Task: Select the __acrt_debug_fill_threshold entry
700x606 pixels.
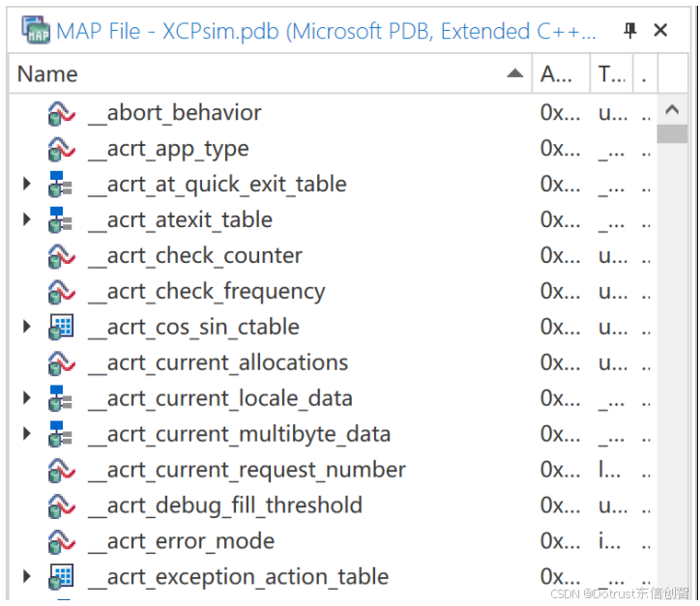Action: click(x=225, y=506)
